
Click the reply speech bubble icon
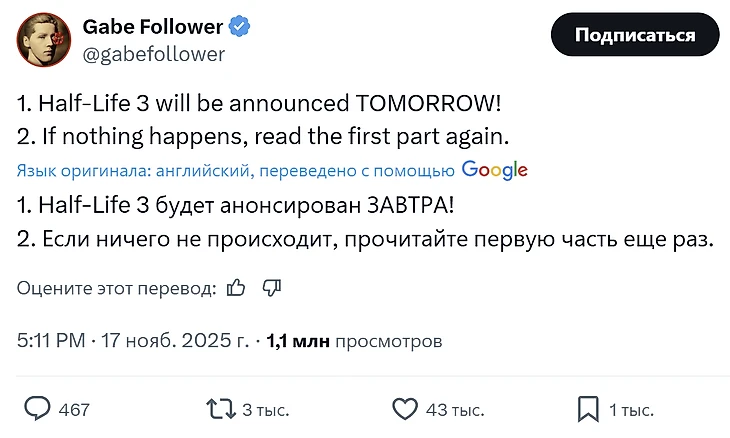38,408
